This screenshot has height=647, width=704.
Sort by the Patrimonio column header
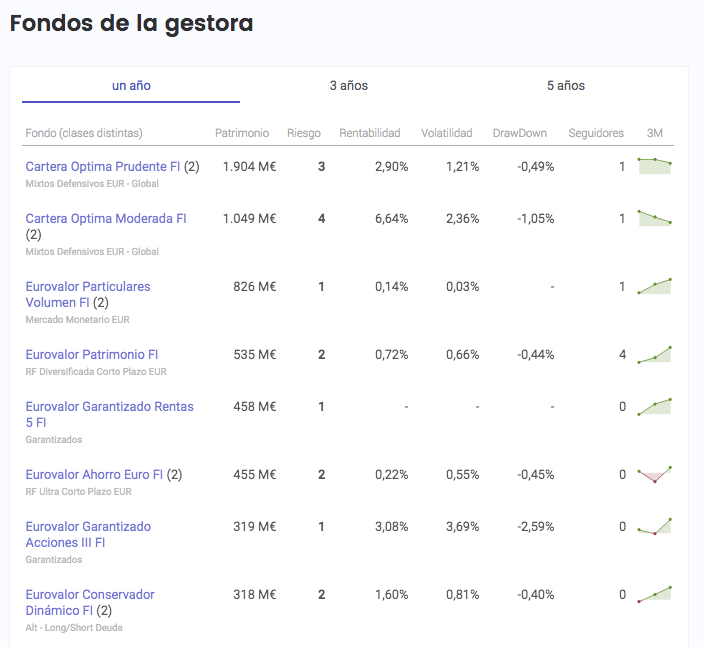pos(242,133)
